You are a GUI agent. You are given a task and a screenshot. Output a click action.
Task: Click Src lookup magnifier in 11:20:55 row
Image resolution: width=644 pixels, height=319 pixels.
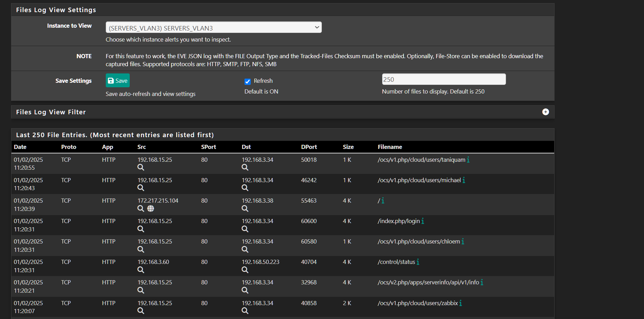click(140, 167)
